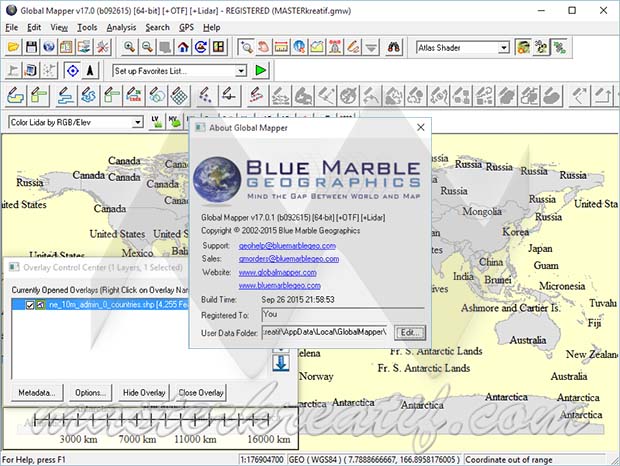This screenshot has height=466, width=620.
Task: Open the Search menu
Action: (x=157, y=27)
